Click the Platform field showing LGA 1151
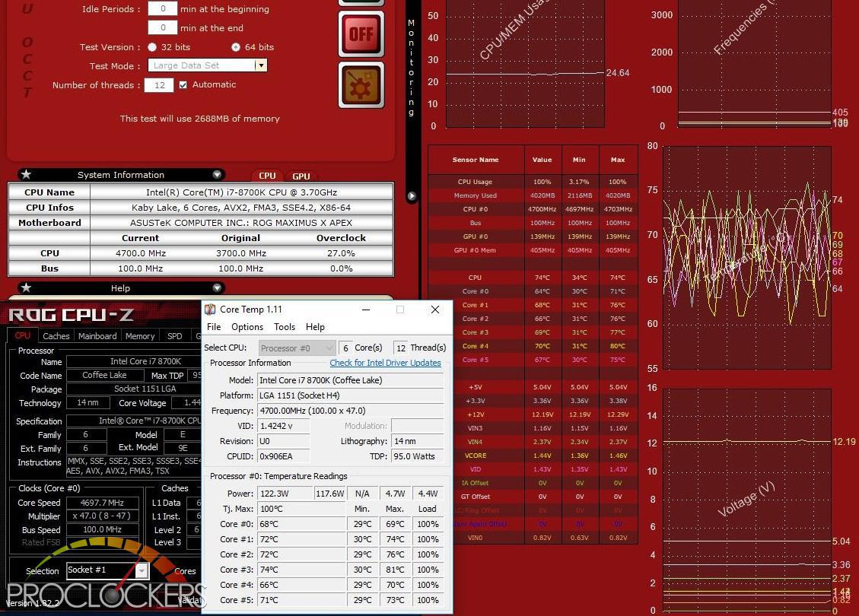 click(350, 395)
